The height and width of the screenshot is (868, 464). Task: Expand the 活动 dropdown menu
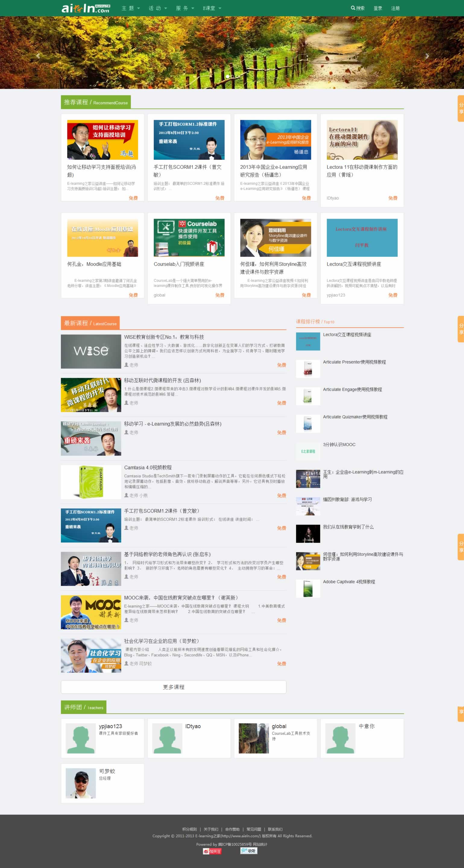[x=158, y=8]
